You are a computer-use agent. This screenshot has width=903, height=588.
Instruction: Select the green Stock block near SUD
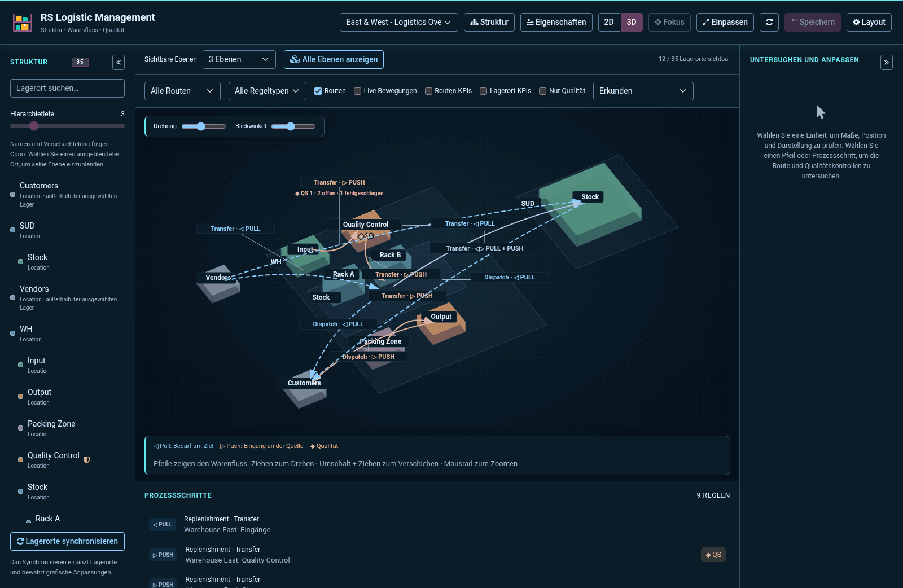[x=590, y=197]
